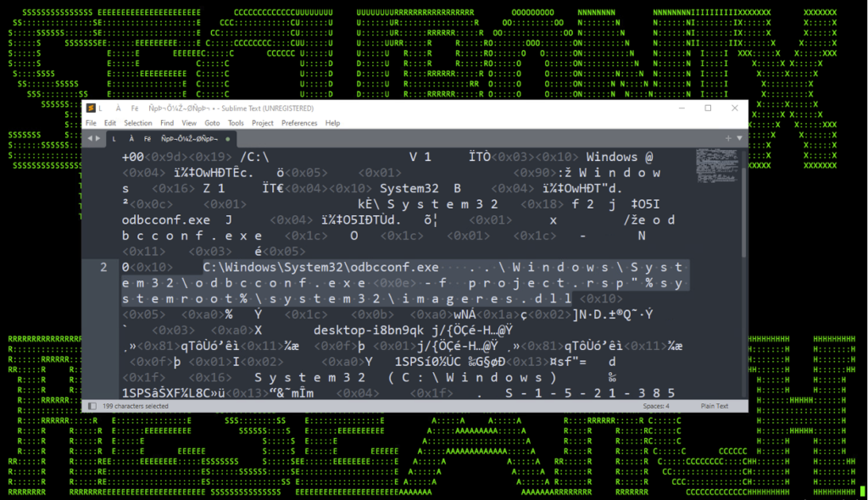Open the Goto menu

coord(212,123)
